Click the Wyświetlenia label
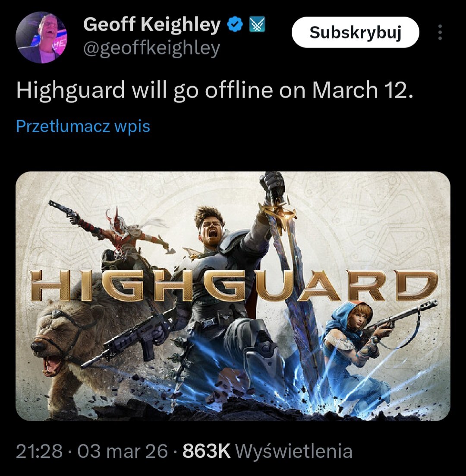This screenshot has width=466, height=476. click(294, 451)
